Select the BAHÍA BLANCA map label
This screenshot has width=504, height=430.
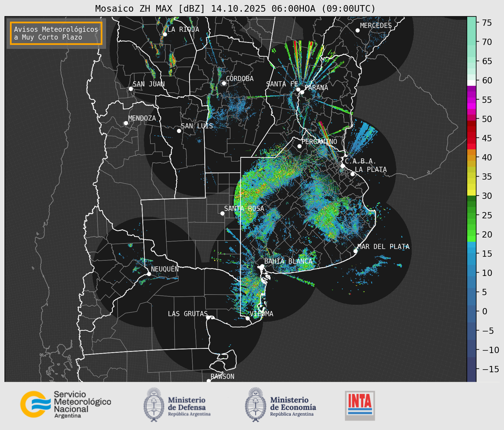coord(288,261)
